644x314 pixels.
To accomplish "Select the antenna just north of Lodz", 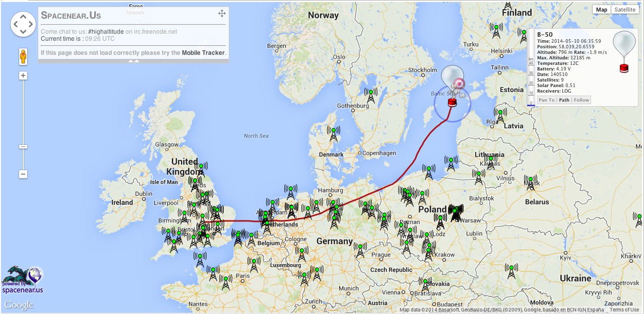I will point(440,221).
